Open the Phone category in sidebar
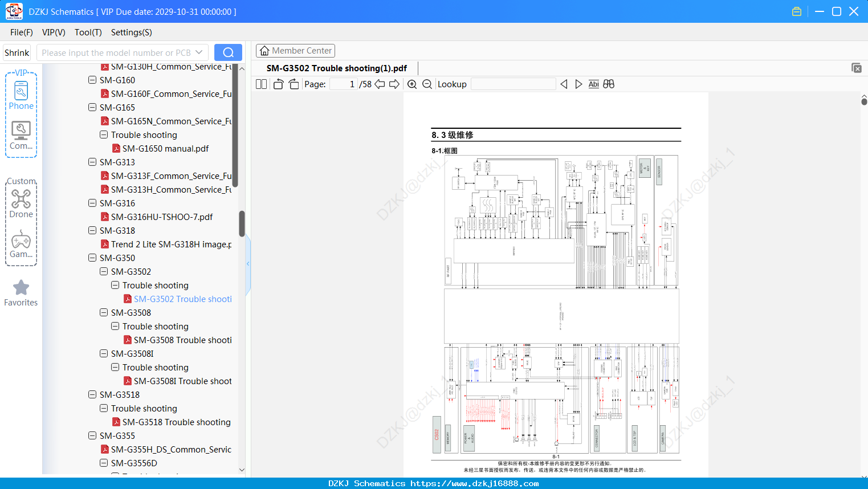This screenshot has width=868, height=489. tap(21, 96)
